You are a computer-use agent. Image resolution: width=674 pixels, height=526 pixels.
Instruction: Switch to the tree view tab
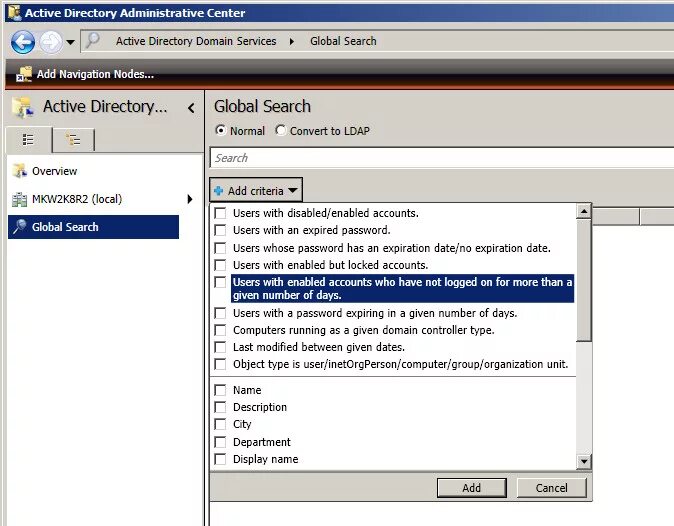tap(73, 140)
